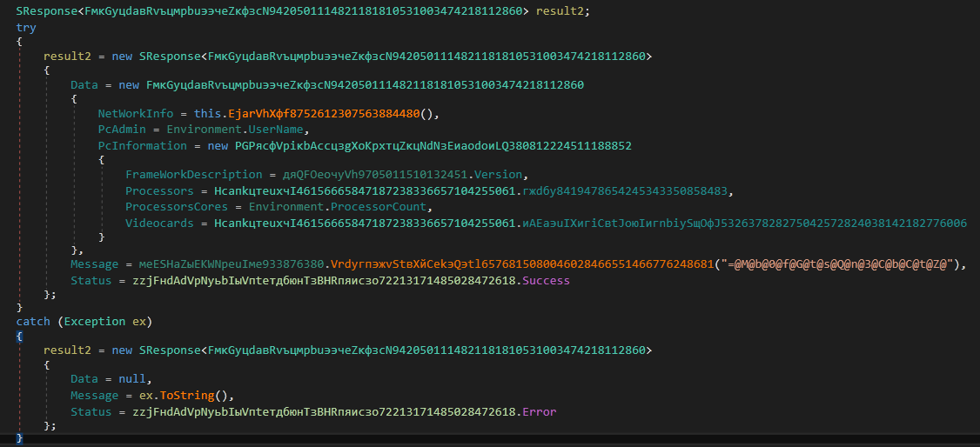Select the null value assigned to Data
Image resolution: width=980 pixels, height=447 pixels.
coord(135,379)
